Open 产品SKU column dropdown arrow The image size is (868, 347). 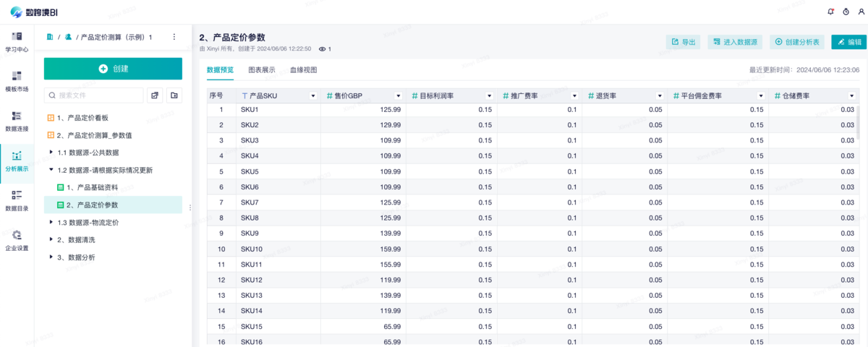(313, 95)
